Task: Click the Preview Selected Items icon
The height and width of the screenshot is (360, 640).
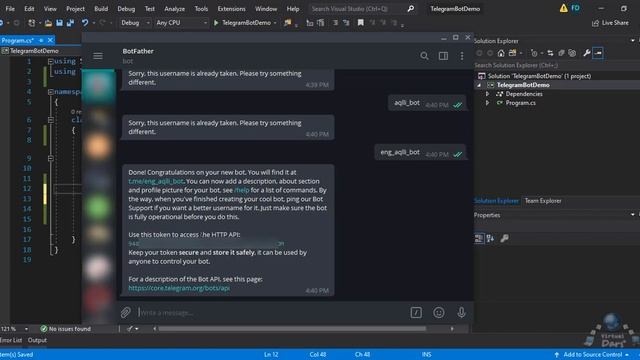Action: pos(598,53)
